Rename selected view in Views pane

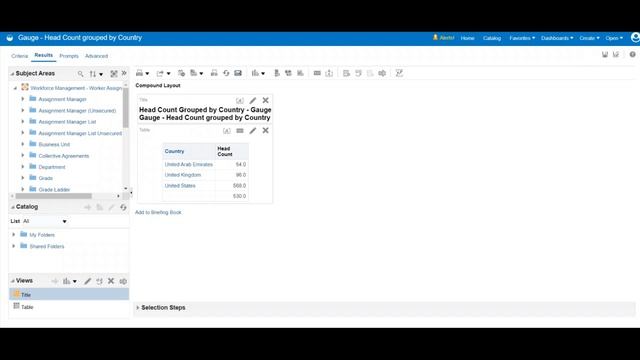pos(123,281)
